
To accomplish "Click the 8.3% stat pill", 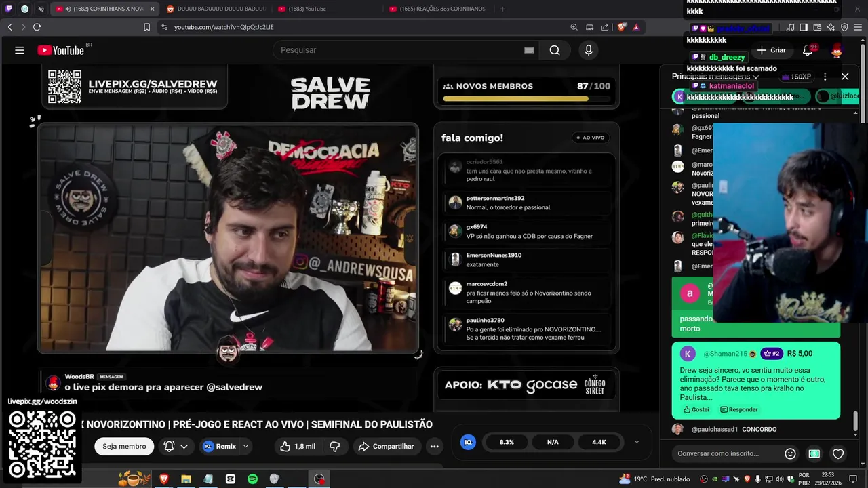I will click(x=507, y=442).
